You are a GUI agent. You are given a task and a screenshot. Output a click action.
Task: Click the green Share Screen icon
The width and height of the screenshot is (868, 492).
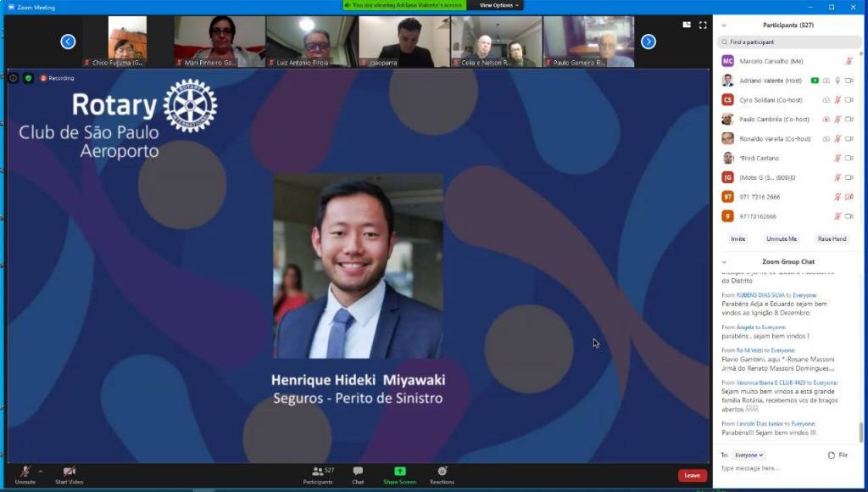399,472
